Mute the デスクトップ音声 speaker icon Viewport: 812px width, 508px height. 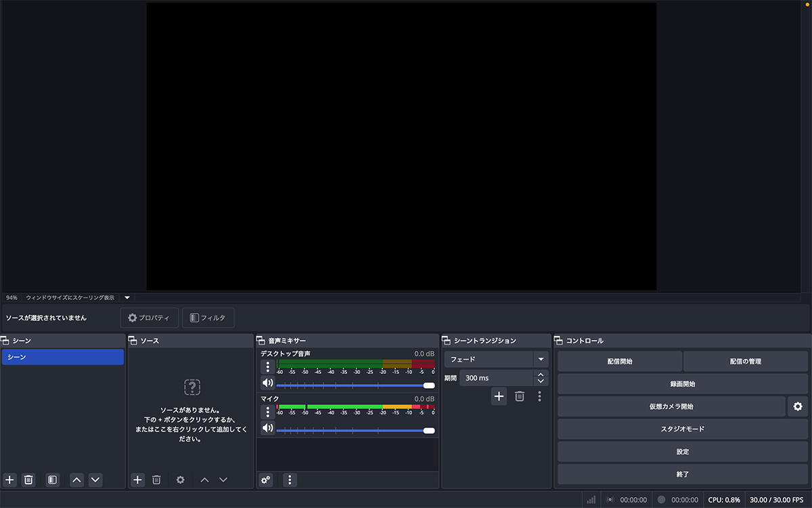267,383
